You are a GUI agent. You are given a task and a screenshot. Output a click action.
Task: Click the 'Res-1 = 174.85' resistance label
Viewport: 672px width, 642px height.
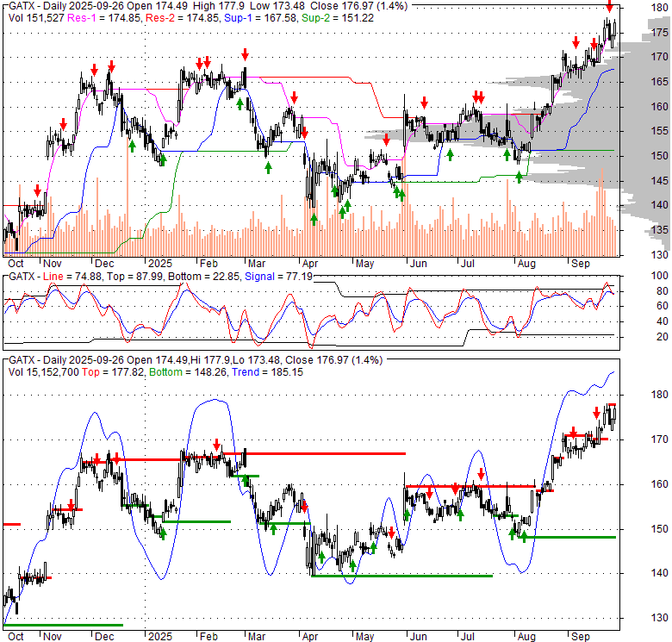tap(104, 18)
